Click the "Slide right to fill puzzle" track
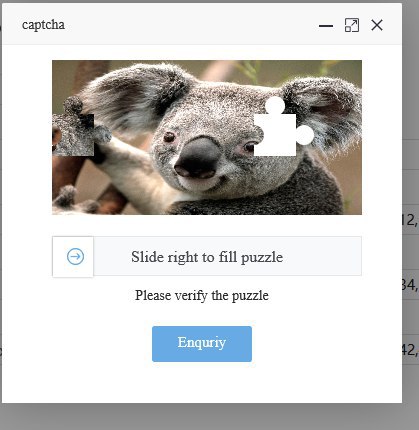Image resolution: width=419 pixels, height=430 pixels. tap(207, 256)
